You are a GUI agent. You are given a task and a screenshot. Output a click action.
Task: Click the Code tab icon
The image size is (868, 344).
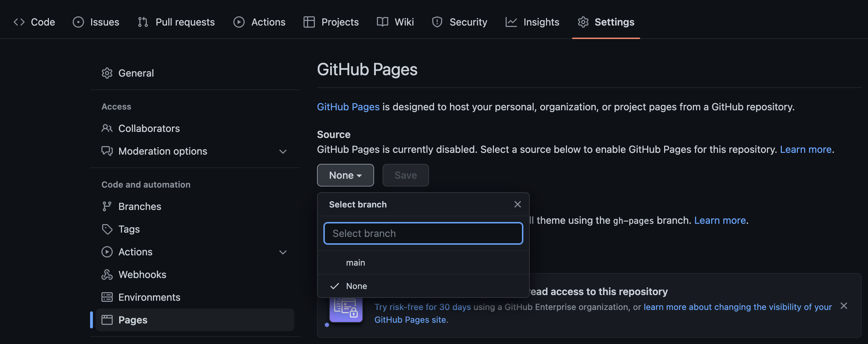(20, 22)
